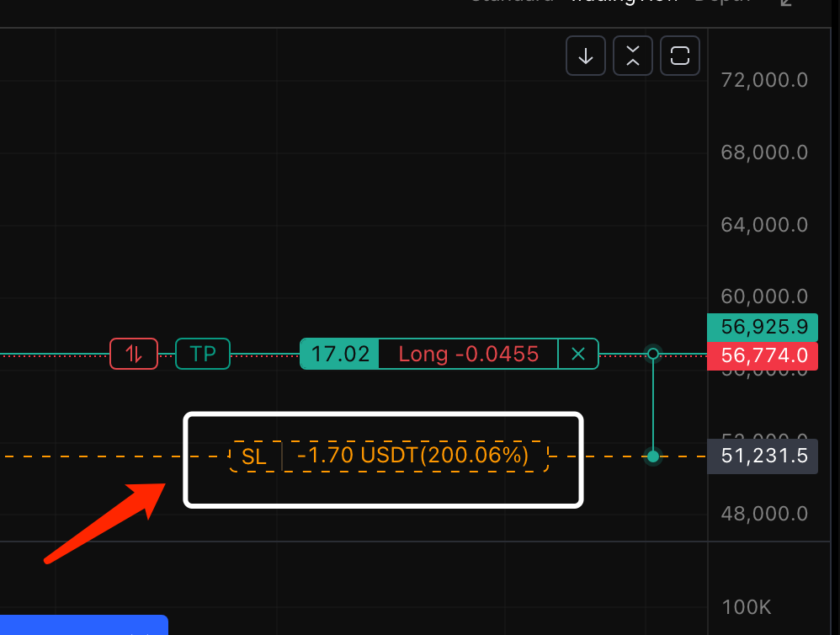Click the fullscreen chart frame icon
Image resolution: width=840 pixels, height=635 pixels.
tap(680, 56)
